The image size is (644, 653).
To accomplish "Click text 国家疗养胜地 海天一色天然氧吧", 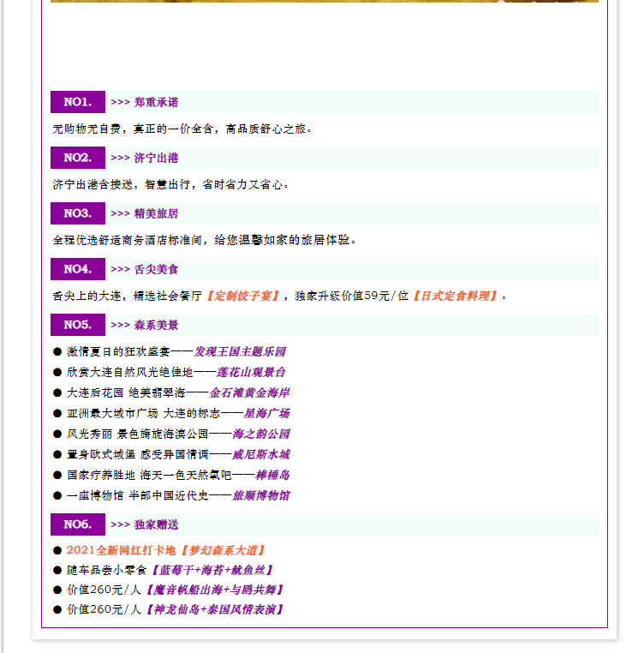I will tap(149, 475).
